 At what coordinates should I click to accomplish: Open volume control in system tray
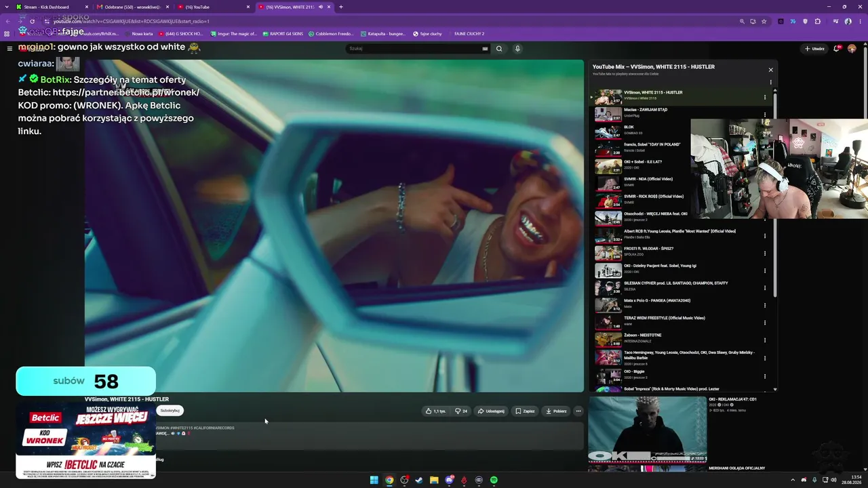click(834, 480)
